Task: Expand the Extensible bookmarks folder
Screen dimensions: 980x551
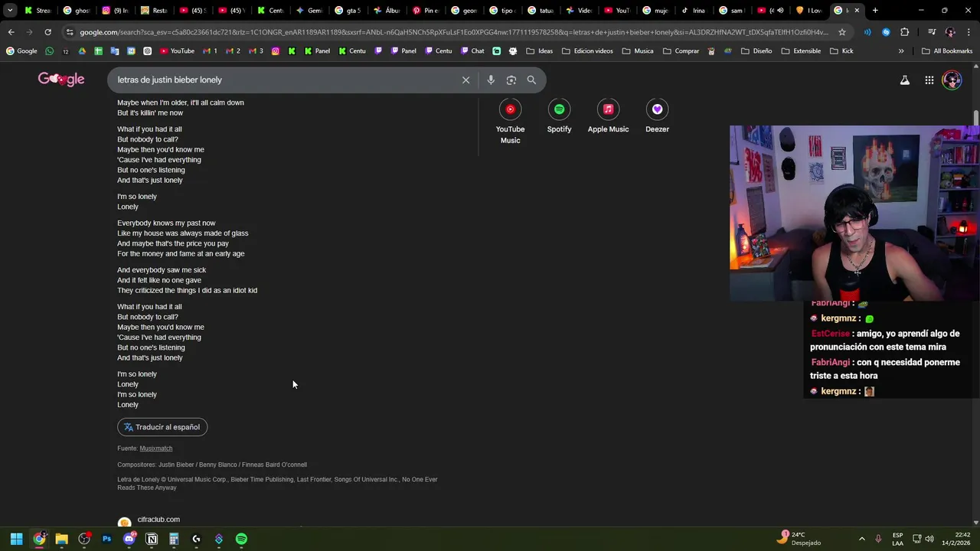Action: point(801,51)
